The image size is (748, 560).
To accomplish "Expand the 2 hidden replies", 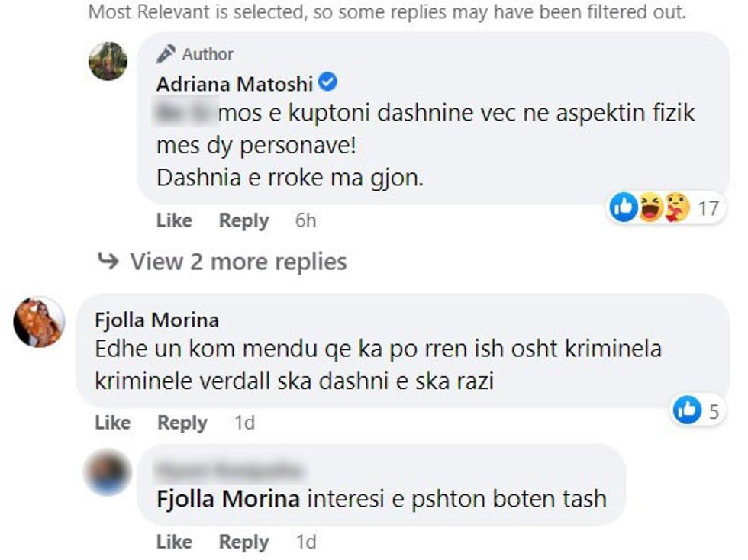I will click(238, 261).
